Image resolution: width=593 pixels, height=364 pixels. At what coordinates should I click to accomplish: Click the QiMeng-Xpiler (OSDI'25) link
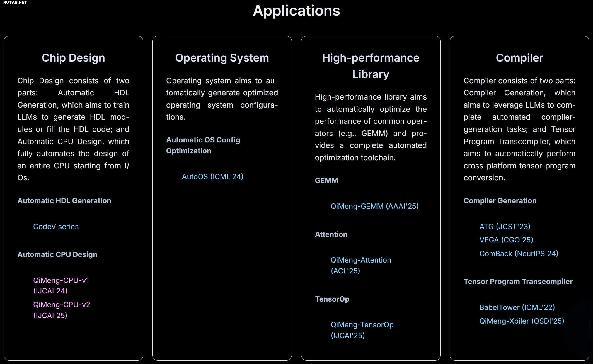[x=522, y=321]
